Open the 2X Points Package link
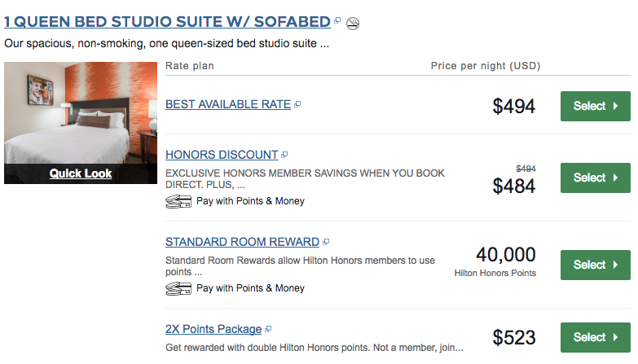This screenshot has height=364, width=638. pyautogui.click(x=213, y=330)
